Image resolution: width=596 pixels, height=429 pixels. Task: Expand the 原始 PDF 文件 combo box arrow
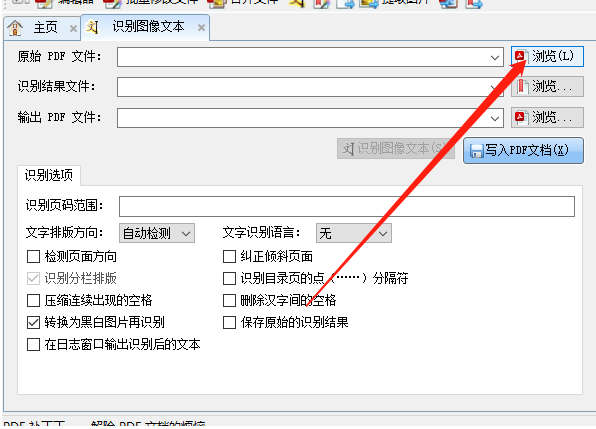click(495, 57)
